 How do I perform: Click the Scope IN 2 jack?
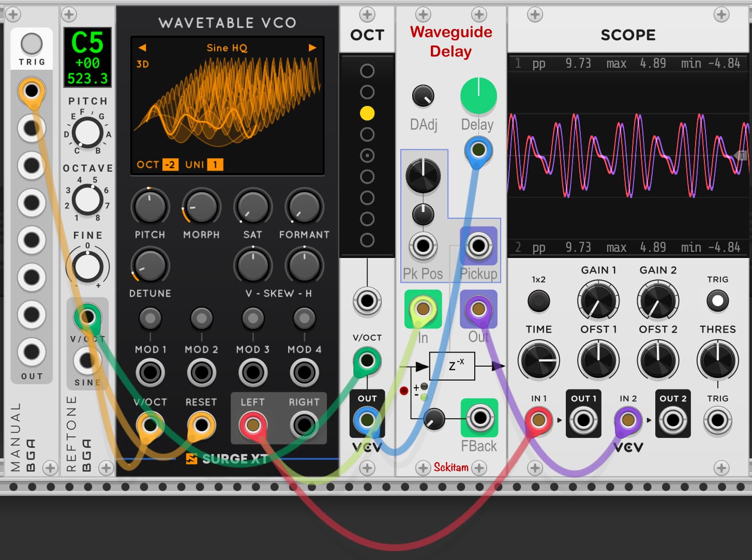point(628,420)
